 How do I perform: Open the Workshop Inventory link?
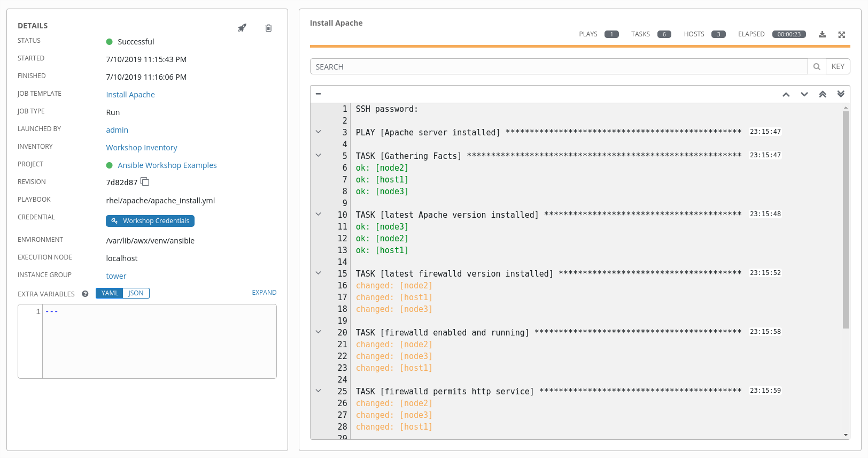click(142, 148)
